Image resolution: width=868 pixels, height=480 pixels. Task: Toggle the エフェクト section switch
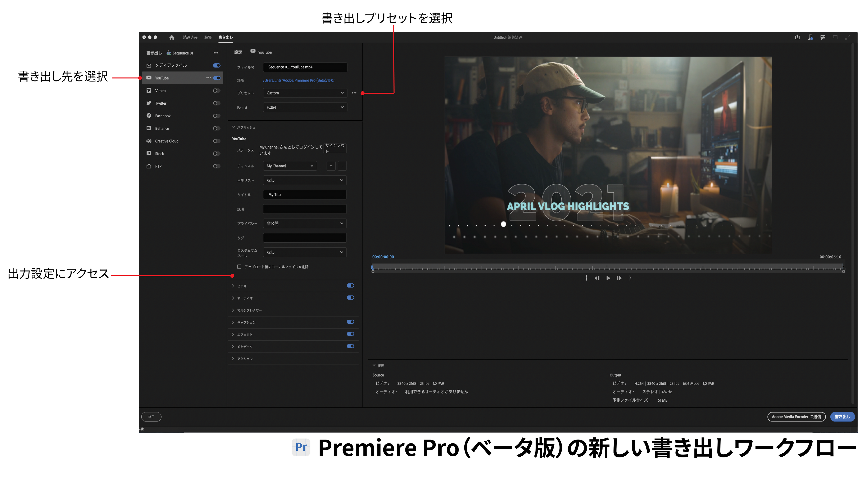point(351,334)
